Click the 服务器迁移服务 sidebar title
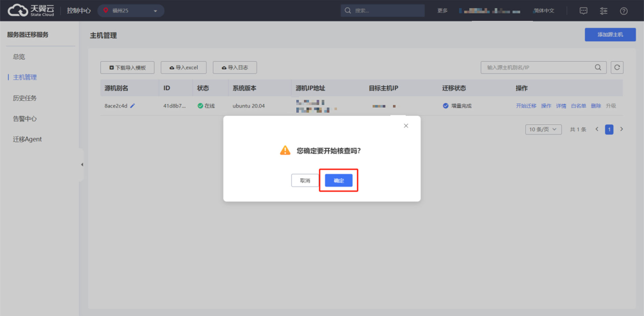644x316 pixels. [x=28, y=35]
